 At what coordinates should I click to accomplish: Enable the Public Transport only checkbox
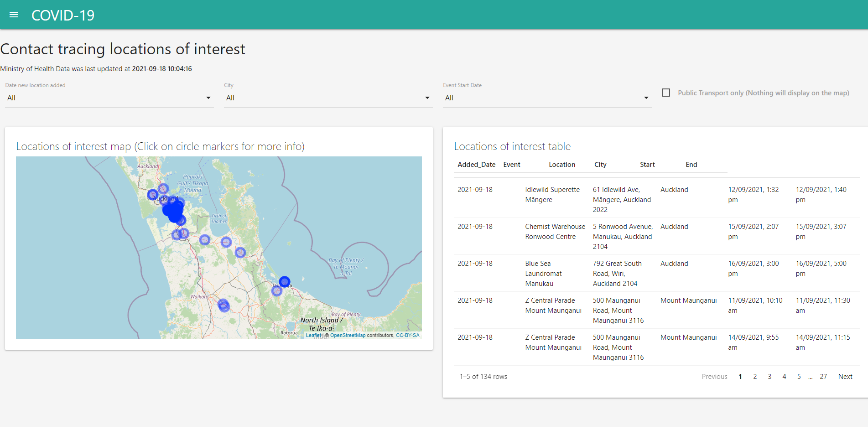point(666,93)
